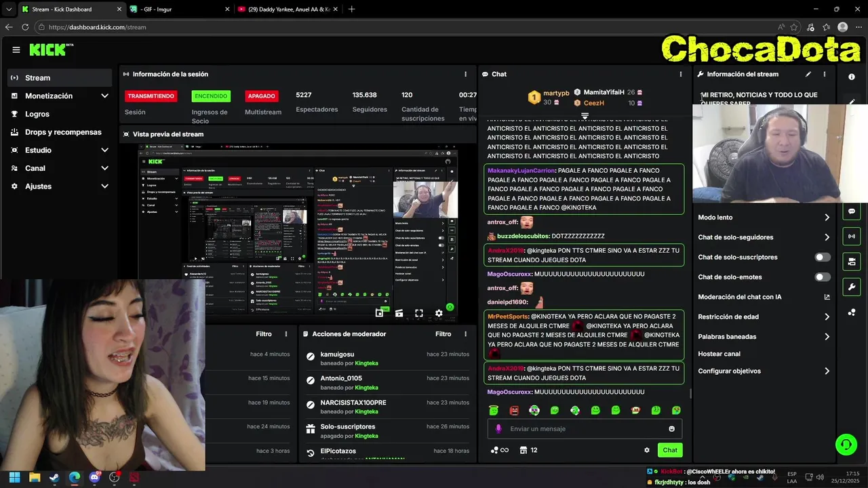Open three-dot menu of Acciones de moderador
The image size is (868, 488).
(x=465, y=334)
